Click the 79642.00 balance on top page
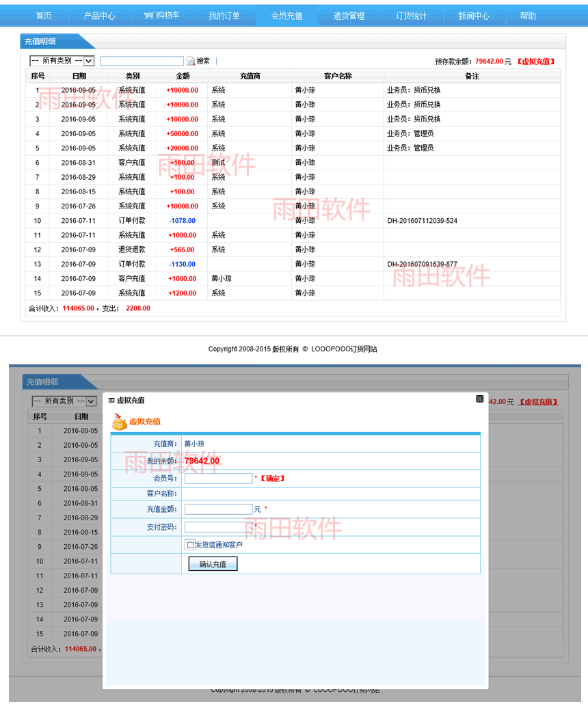This screenshot has height=711, width=588. point(489,62)
